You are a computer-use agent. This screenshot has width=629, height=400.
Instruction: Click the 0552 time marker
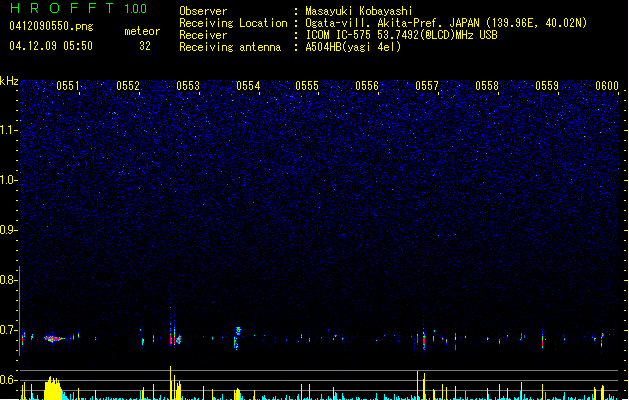[x=128, y=86]
